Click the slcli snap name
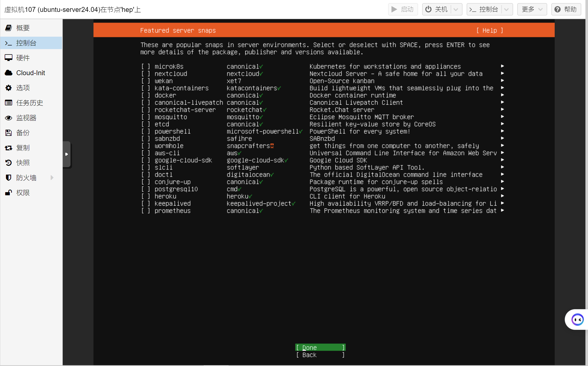The image size is (588, 366). tap(164, 168)
